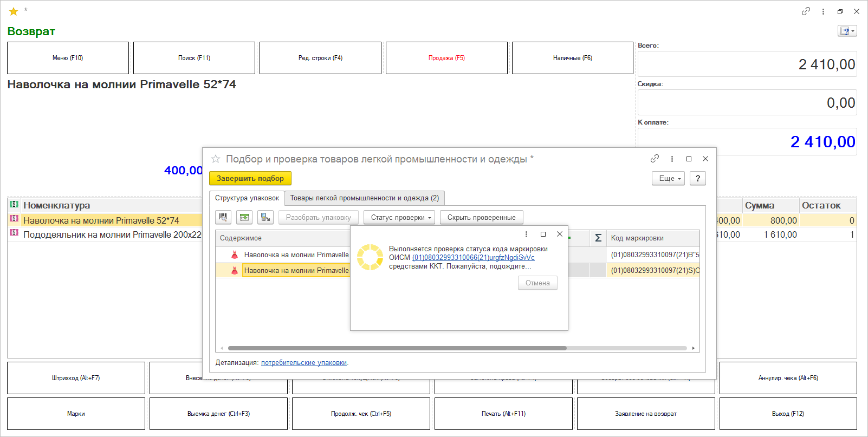Click the right arrow of the dialog horizontal scrollbar
Screen dimensions: 868x437
click(x=694, y=348)
